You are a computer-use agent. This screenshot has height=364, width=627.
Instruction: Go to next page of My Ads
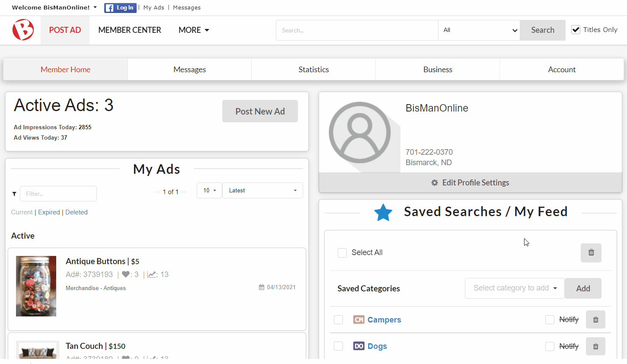tap(184, 192)
